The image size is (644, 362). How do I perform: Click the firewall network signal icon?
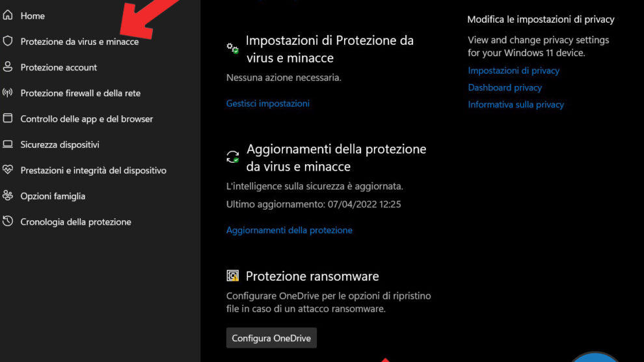(8, 93)
